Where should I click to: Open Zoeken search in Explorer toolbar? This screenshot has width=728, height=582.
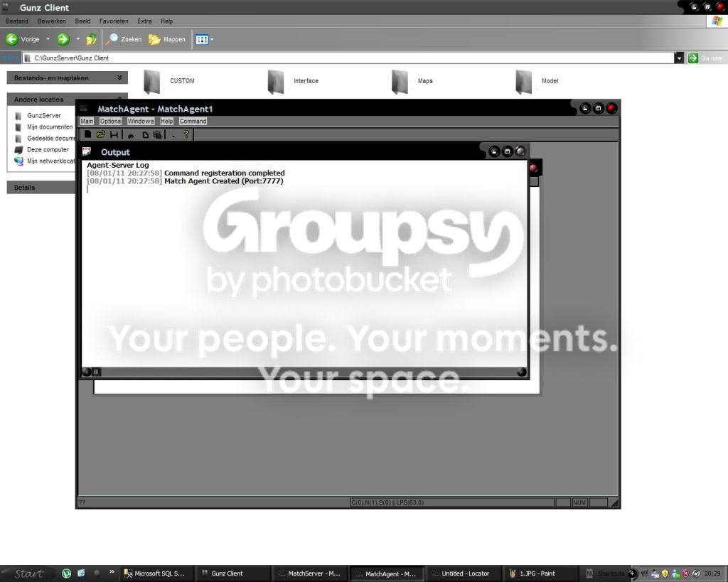click(124, 40)
